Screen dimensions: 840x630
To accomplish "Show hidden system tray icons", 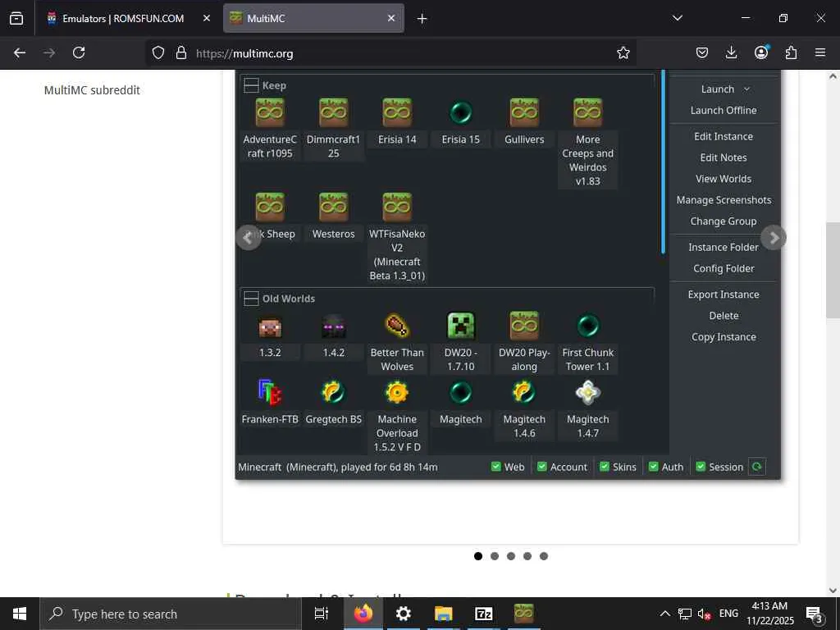I will 664,614.
